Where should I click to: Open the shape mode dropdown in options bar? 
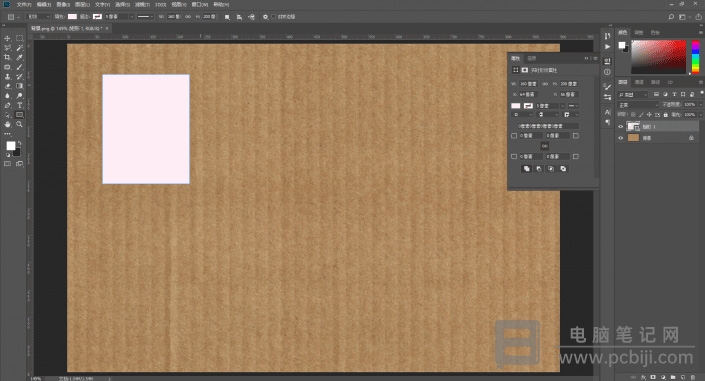point(39,17)
